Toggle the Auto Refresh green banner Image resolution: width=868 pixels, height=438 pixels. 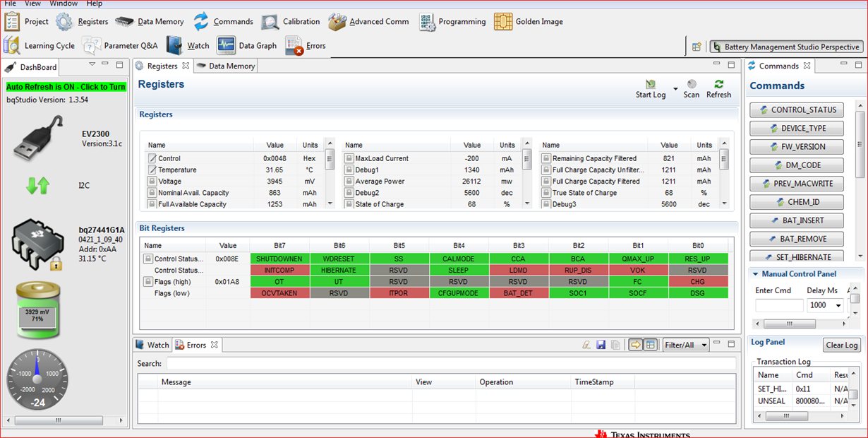click(x=66, y=87)
